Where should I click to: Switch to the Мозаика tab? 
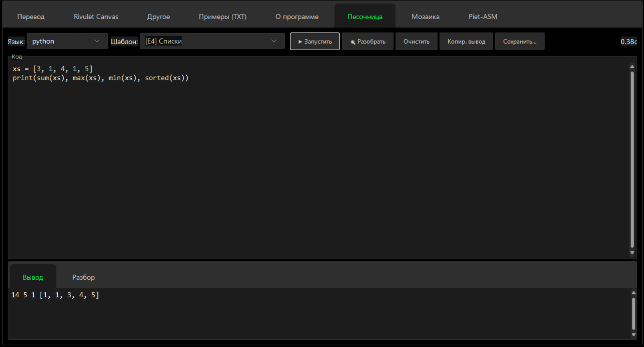425,16
